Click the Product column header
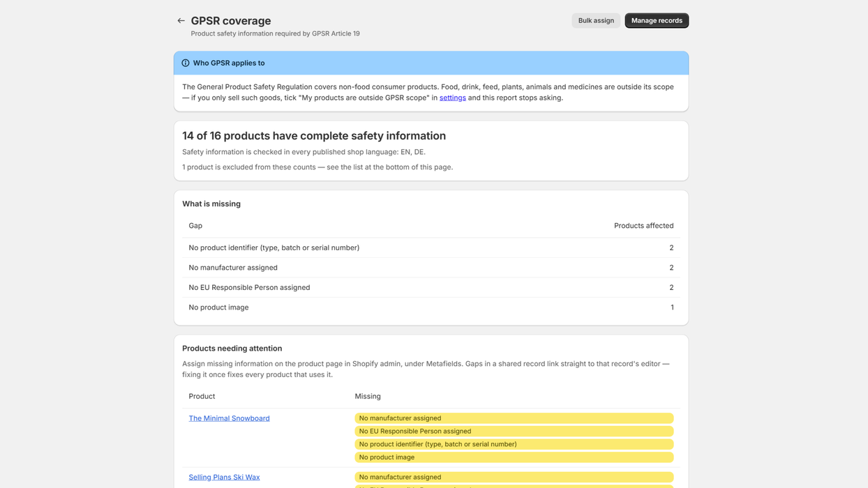The height and width of the screenshot is (488, 868). (202, 397)
